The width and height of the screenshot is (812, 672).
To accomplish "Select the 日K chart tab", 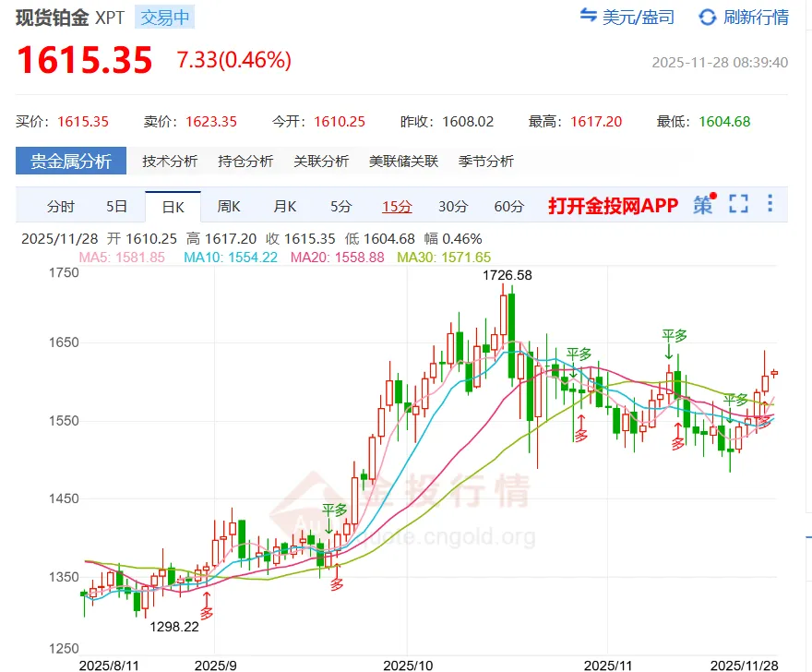I will (173, 207).
